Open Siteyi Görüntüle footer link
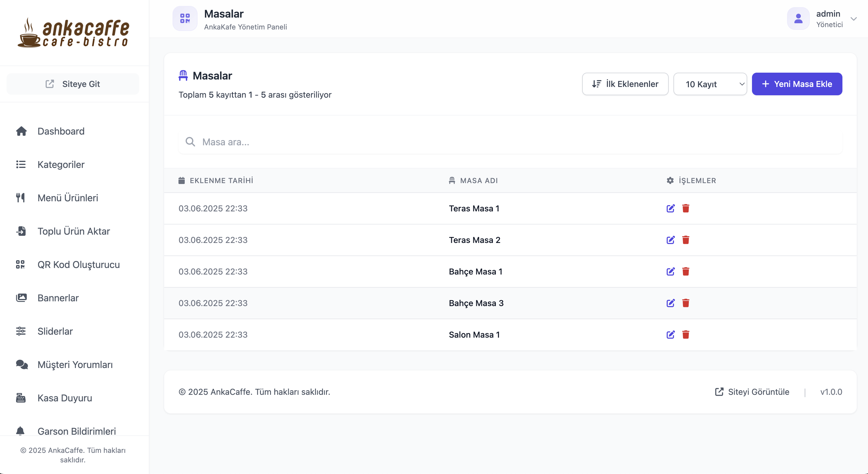This screenshot has width=868, height=474. 752,392
